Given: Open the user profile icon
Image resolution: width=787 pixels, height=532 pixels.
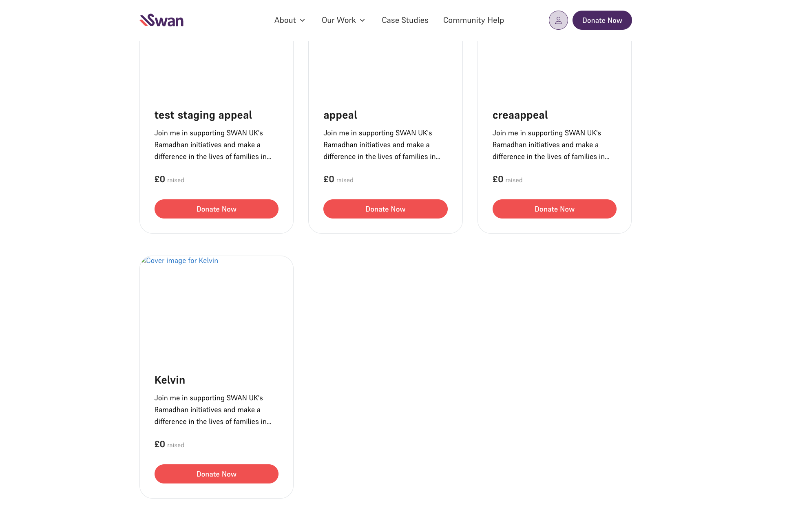Looking at the screenshot, I should click(x=558, y=20).
